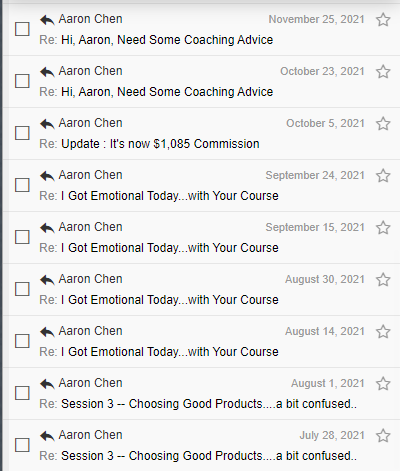Star the August 1, 2021 email

(x=383, y=384)
